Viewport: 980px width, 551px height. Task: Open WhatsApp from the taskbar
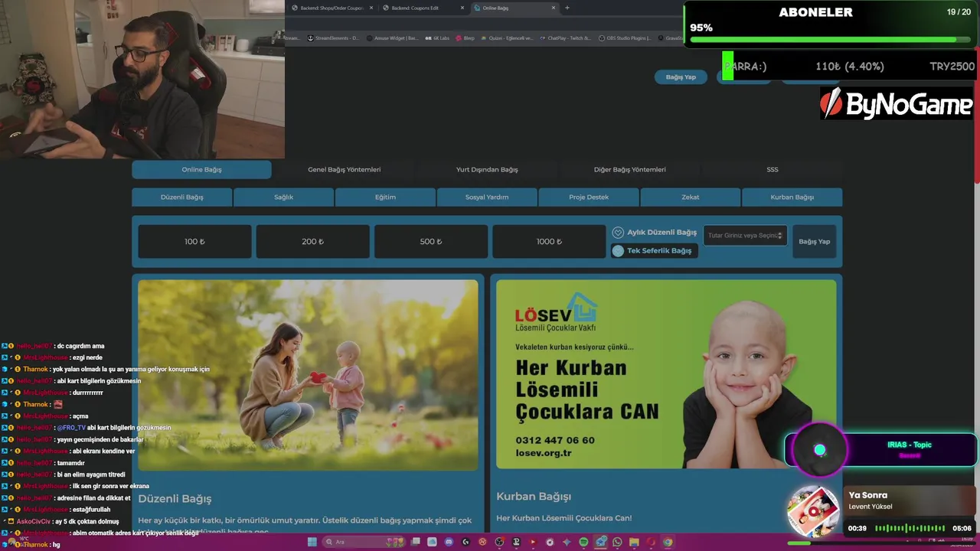[617, 542]
